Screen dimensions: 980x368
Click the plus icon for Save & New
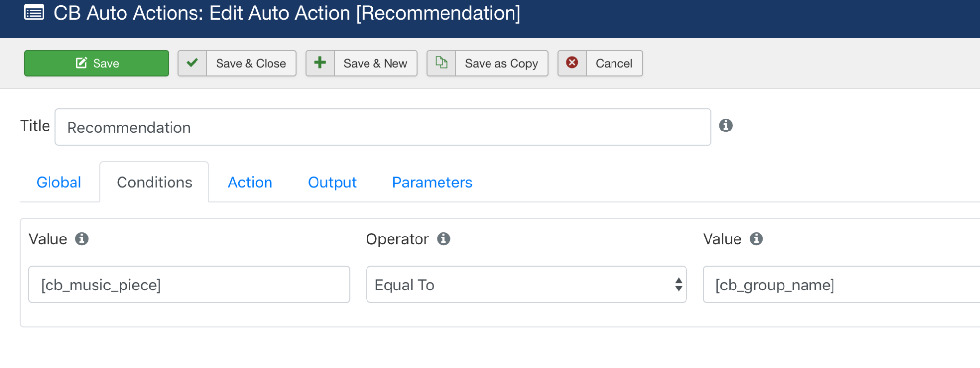tap(320, 63)
